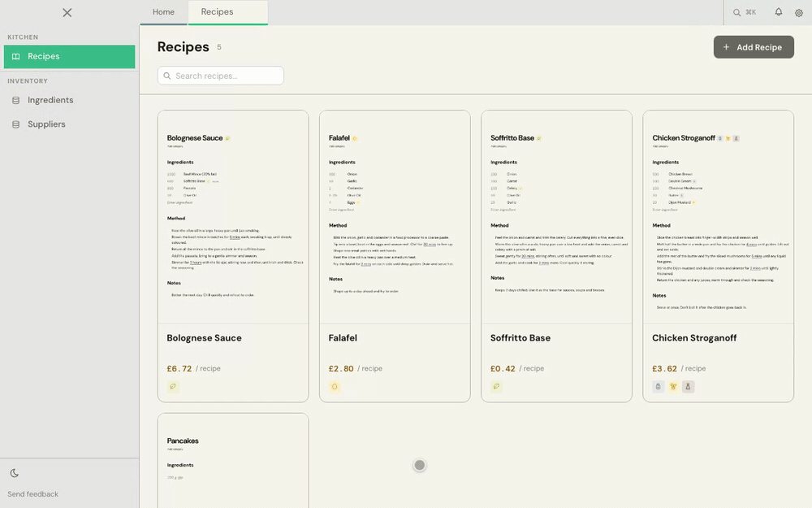Switch to the Home tab

(164, 12)
